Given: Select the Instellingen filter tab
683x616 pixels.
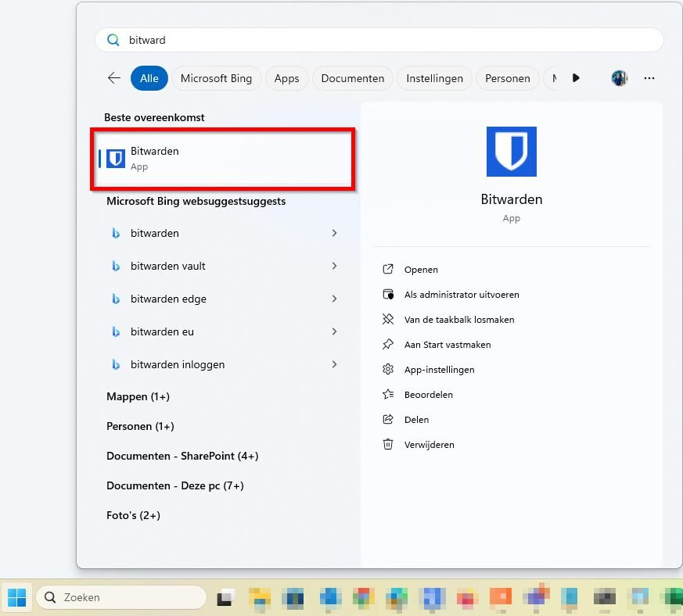Looking at the screenshot, I should (434, 78).
